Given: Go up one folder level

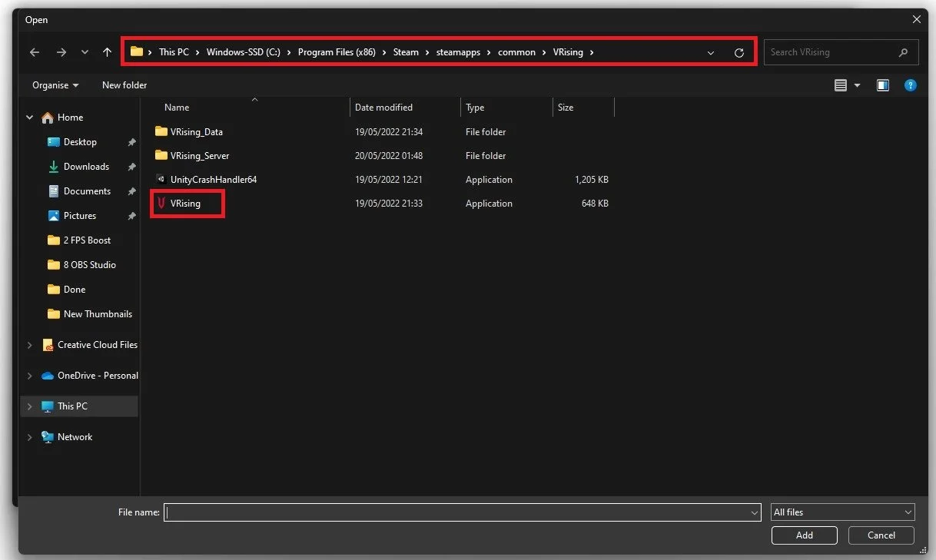Looking at the screenshot, I should tap(107, 52).
